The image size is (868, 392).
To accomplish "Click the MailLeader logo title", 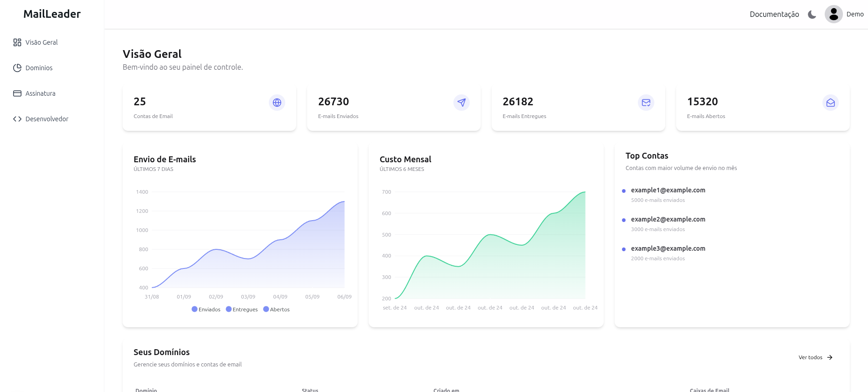I will [x=52, y=14].
